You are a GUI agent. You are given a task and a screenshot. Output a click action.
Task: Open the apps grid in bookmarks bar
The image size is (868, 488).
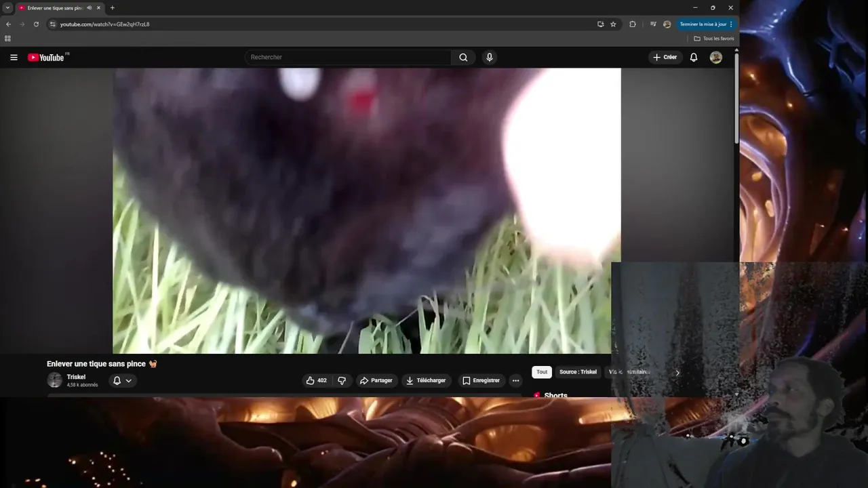click(8, 39)
